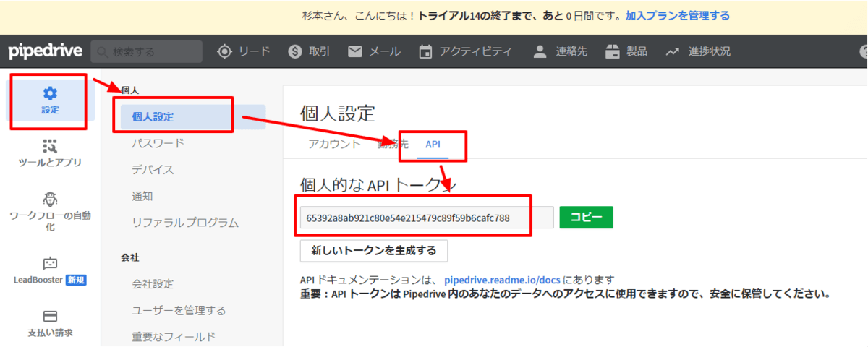Select 通知 in settings menu
The image size is (868, 347).
tap(142, 196)
